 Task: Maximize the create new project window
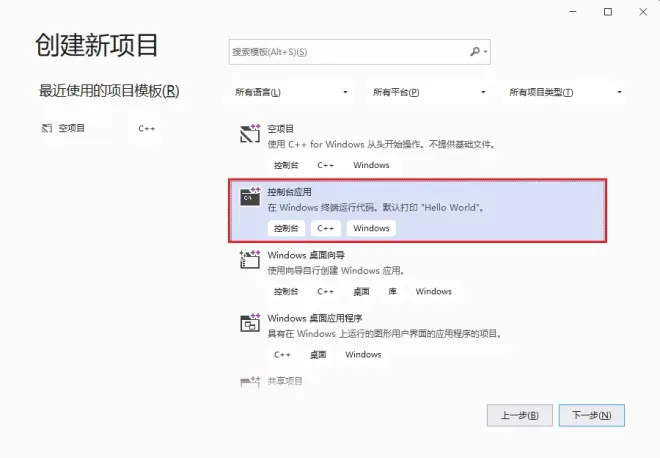click(x=608, y=12)
